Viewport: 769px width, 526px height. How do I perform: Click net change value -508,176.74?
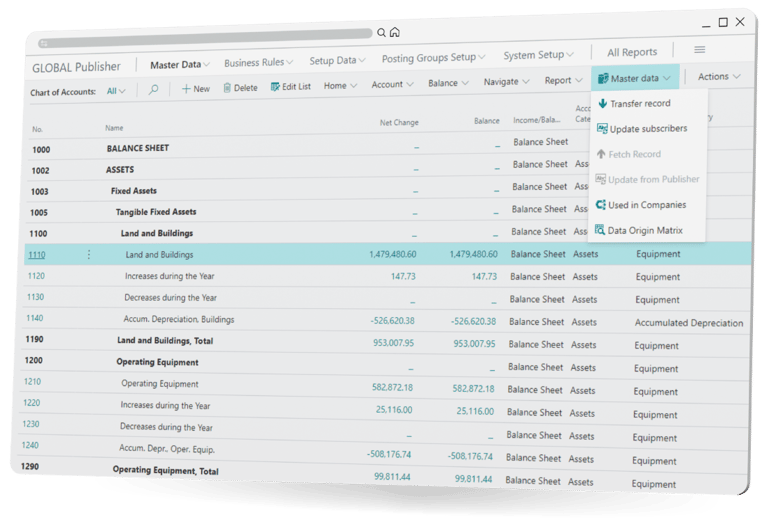[x=389, y=454]
